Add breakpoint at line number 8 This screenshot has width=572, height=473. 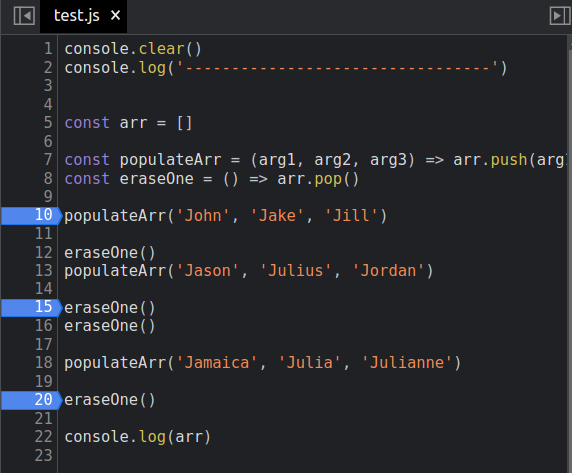pyautogui.click(x=48, y=179)
